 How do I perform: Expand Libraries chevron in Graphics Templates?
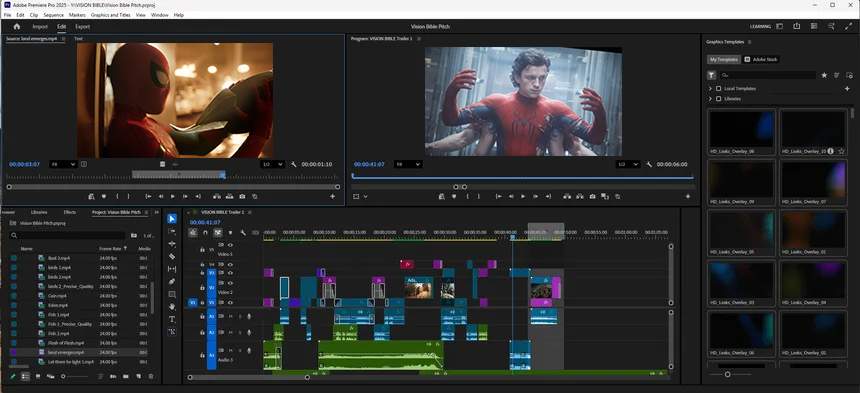[710, 99]
